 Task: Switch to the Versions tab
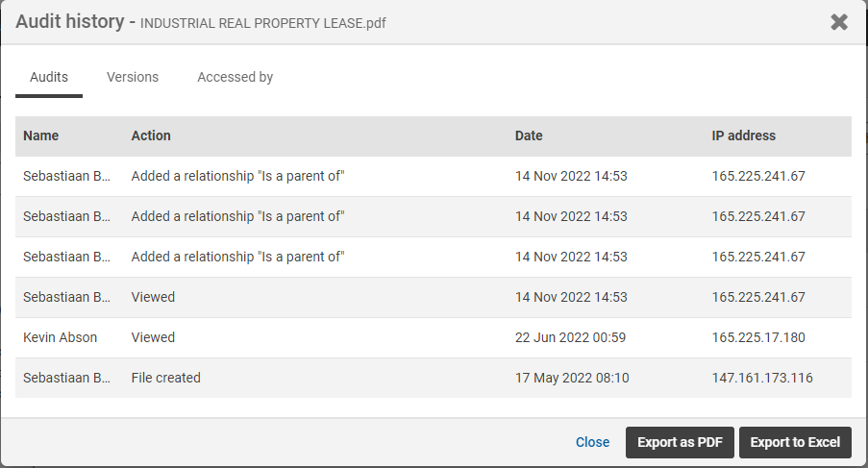133,77
